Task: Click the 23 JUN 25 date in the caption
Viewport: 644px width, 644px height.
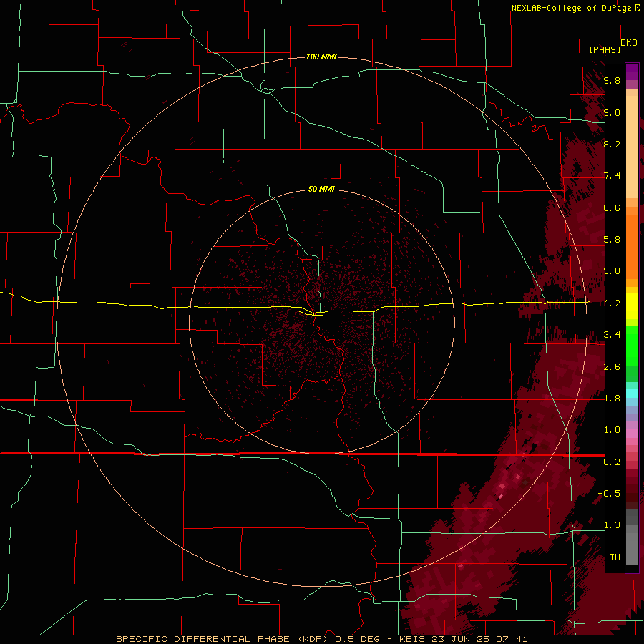Action: coord(460,639)
